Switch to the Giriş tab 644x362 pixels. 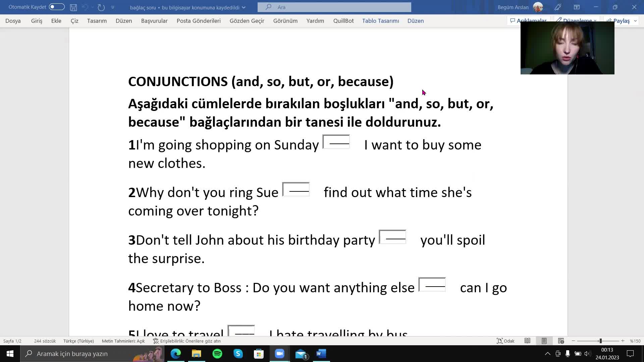click(37, 21)
